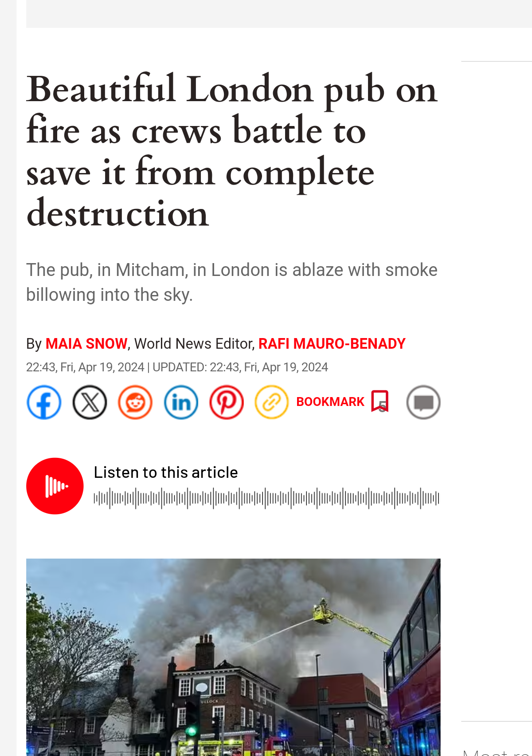Click the Listen to this article label

pos(166,472)
